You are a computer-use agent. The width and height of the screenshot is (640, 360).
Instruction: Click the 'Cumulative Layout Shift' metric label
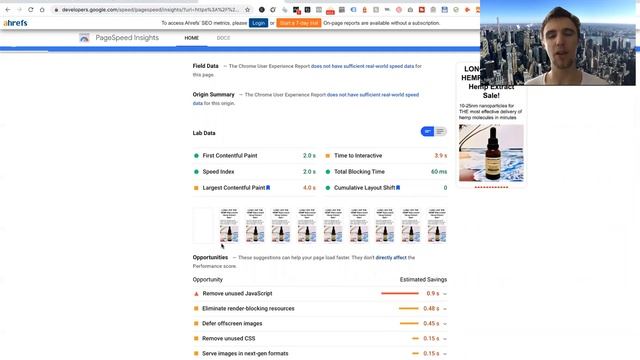[x=364, y=188]
